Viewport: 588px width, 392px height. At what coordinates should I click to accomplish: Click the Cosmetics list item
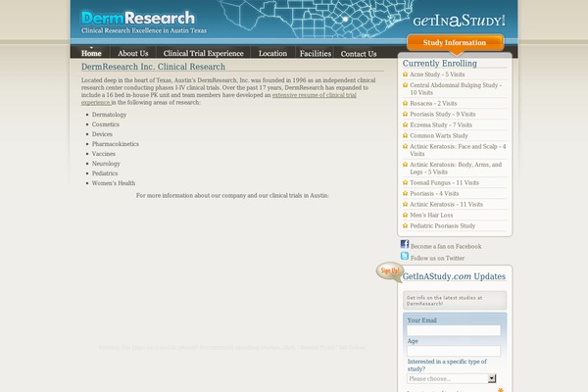click(106, 124)
